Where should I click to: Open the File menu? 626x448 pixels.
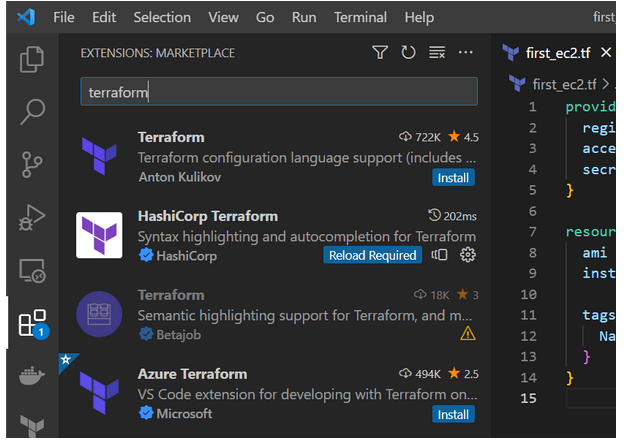[64, 18]
